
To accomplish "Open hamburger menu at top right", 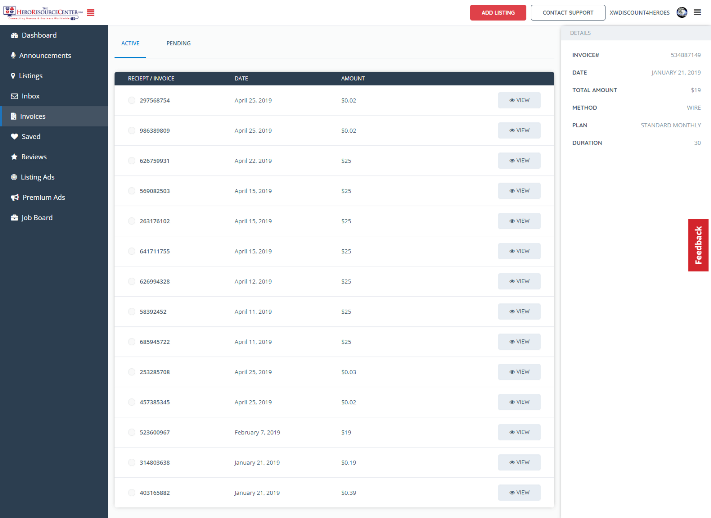I will [697, 13].
